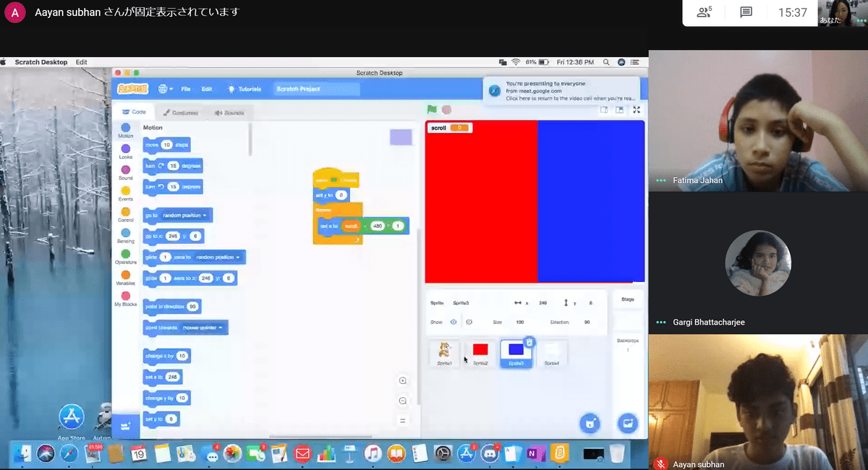This screenshot has width=868, height=470.
Task: Open the Edit menu in Scratch's blue toolbar
Action: [207, 89]
